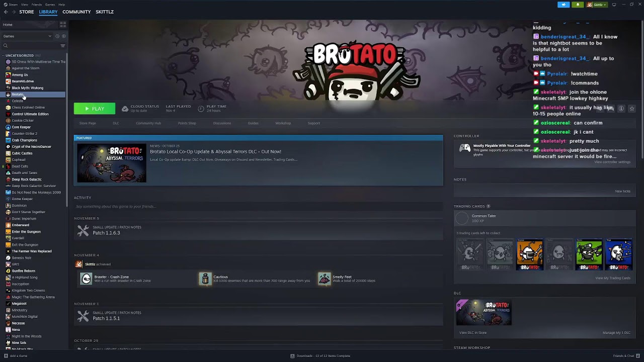Click the Discussions link

(x=222, y=123)
